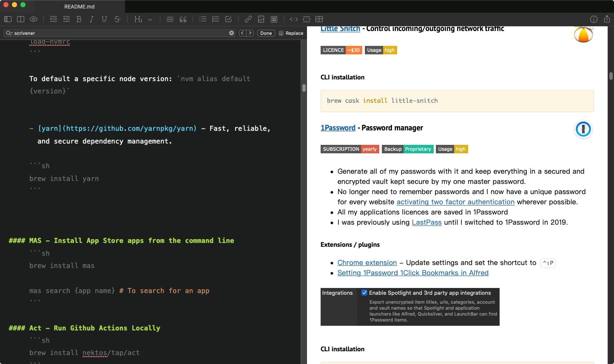
Task: Click the SUBSCRIPTION yearly badge
Action: [350, 149]
